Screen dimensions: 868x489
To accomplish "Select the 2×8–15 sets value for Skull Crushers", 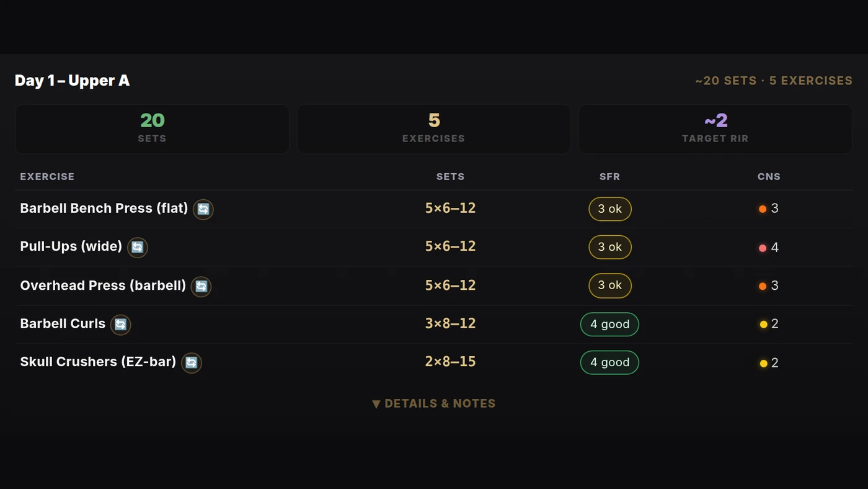I will pos(451,362).
